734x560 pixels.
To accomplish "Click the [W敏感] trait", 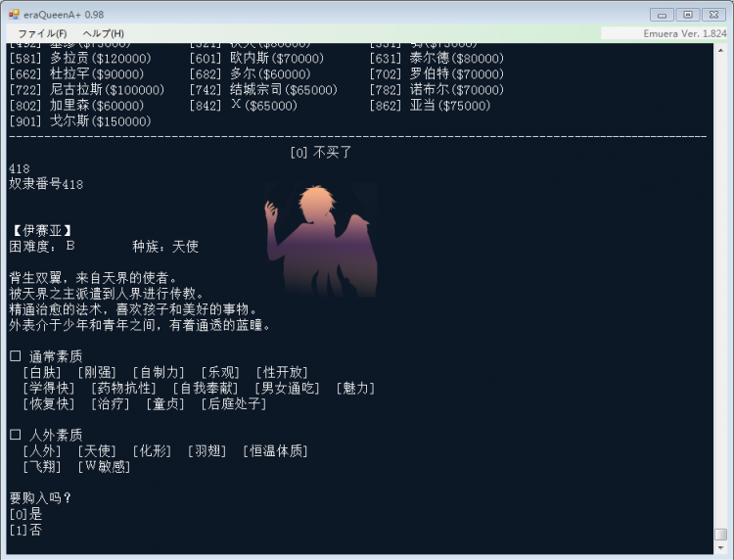I will [104, 467].
